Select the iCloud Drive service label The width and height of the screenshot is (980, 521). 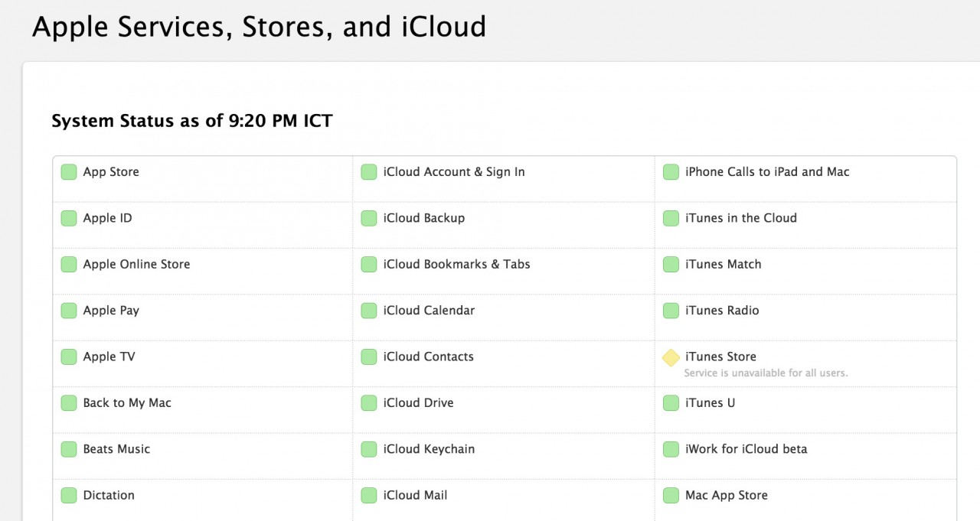(417, 402)
